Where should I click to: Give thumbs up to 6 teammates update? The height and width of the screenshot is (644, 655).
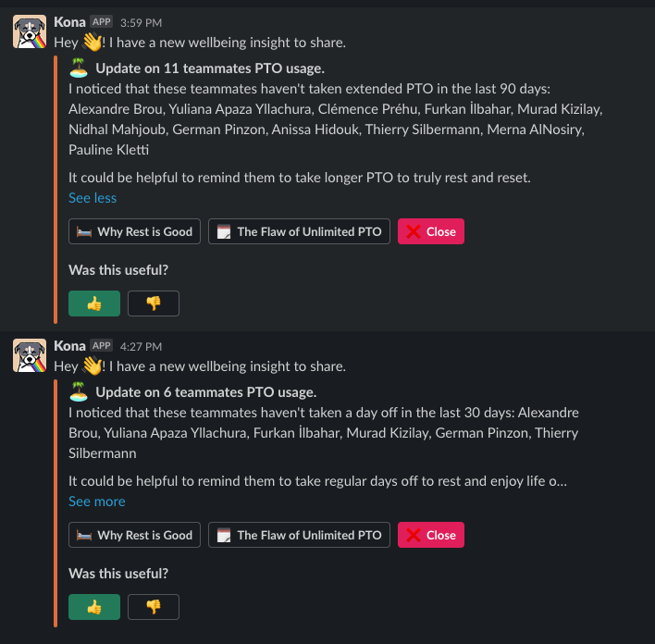coord(94,607)
